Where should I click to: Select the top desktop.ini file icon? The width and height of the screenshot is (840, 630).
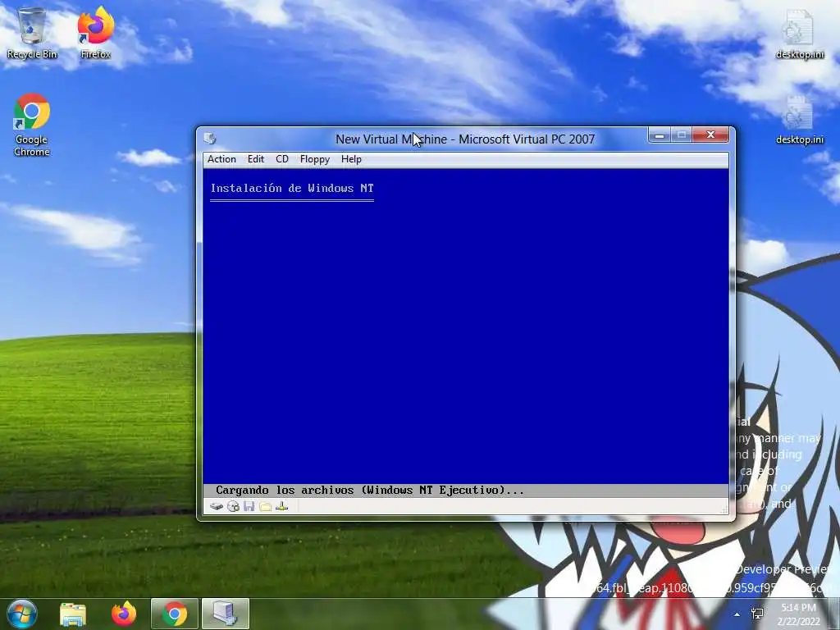pos(799,34)
